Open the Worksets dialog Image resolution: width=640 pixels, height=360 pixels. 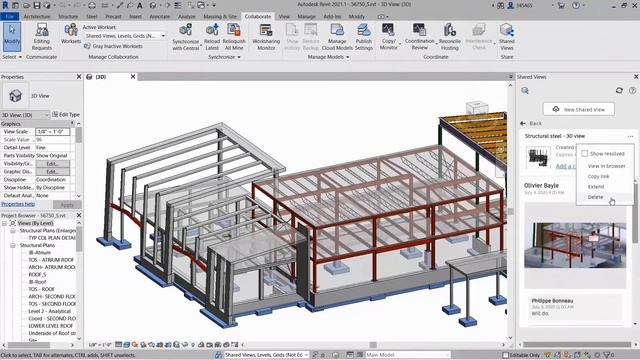[x=71, y=34]
